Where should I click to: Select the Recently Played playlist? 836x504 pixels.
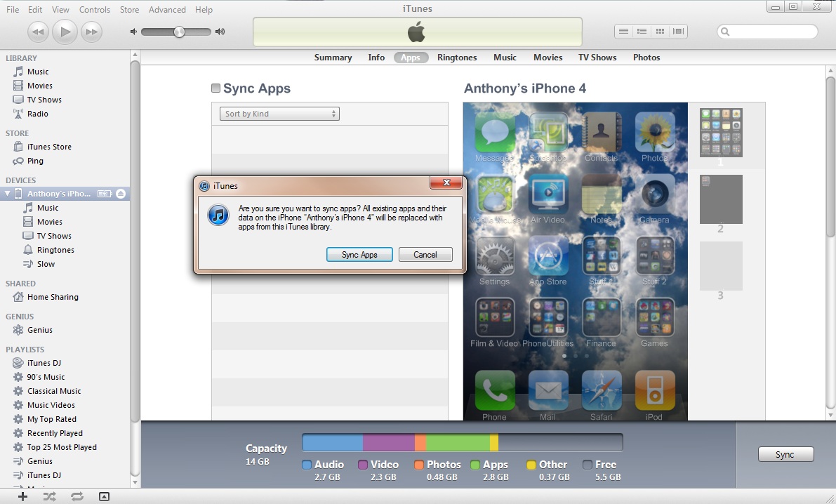(x=55, y=433)
